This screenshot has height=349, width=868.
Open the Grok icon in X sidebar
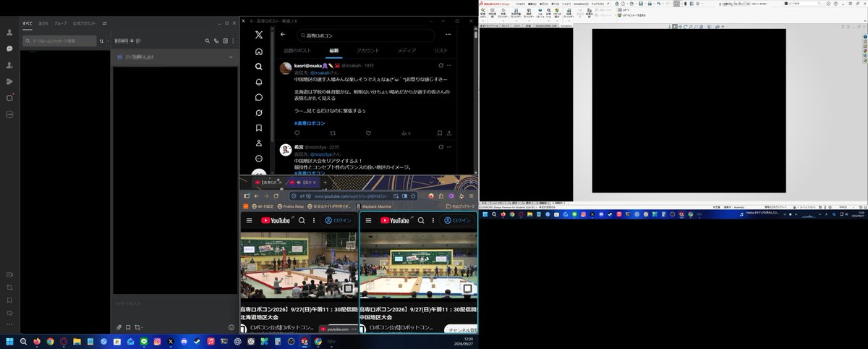pyautogui.click(x=259, y=112)
